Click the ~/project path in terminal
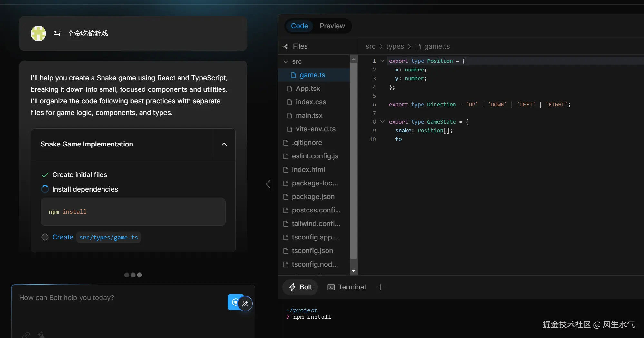This screenshot has width=644, height=338. pyautogui.click(x=302, y=310)
